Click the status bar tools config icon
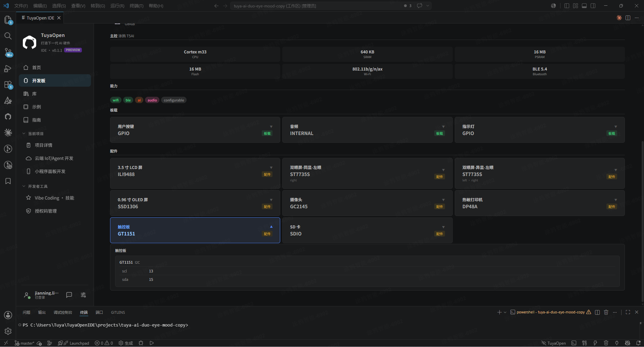644x347 pixels. pyautogui.click(x=585, y=343)
